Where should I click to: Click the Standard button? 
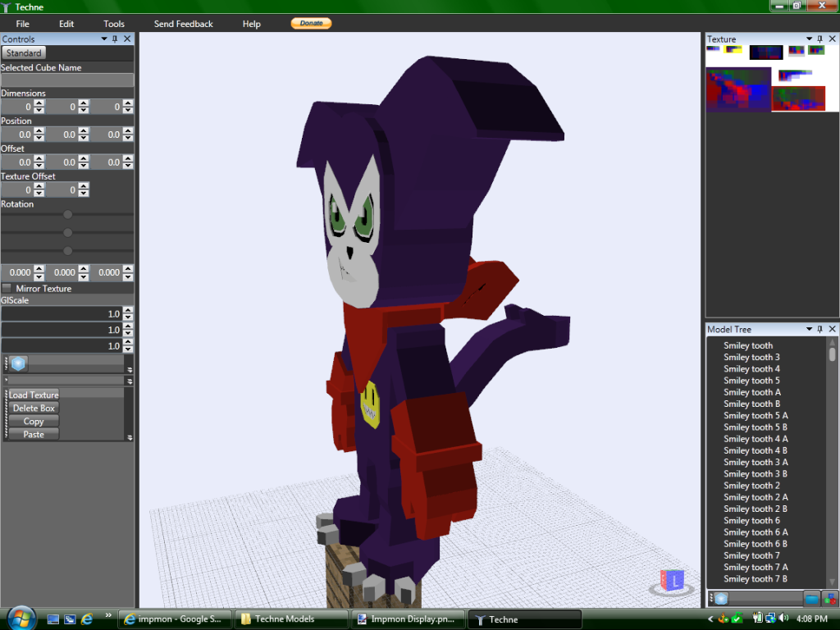point(24,52)
